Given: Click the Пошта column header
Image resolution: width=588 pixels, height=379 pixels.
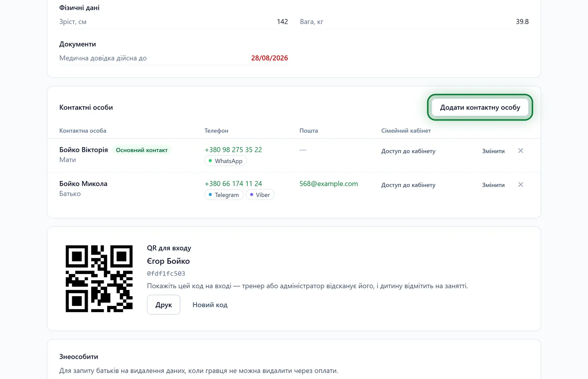Looking at the screenshot, I should tap(309, 131).
